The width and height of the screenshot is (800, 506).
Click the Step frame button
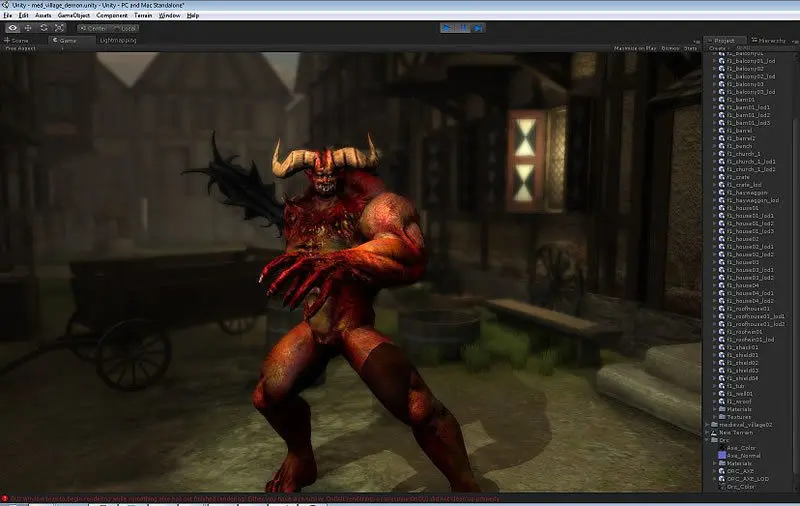pos(478,28)
